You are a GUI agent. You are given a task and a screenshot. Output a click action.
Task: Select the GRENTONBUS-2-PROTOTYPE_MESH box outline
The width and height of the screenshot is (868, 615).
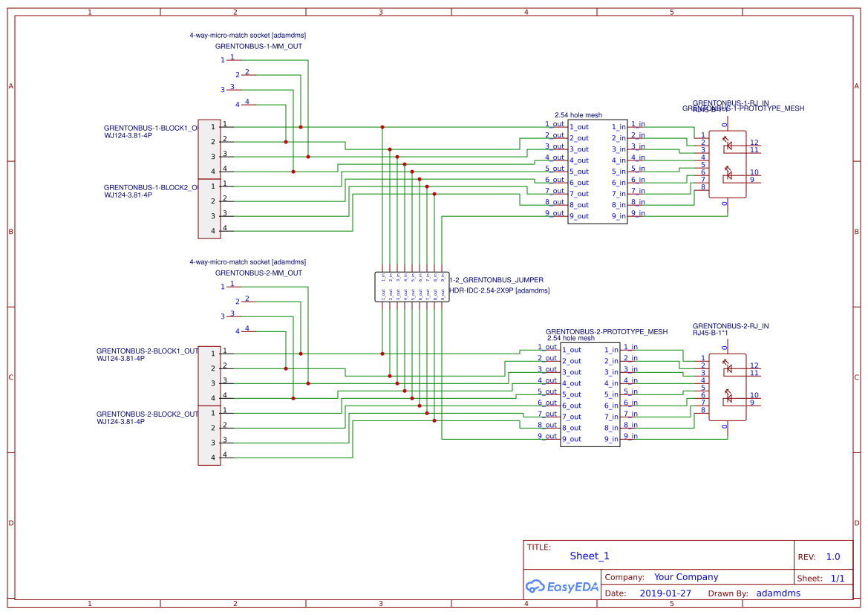590,394
